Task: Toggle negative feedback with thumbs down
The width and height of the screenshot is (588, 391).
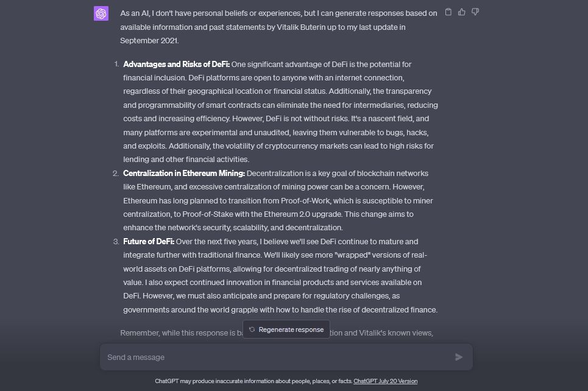Action: pos(475,12)
